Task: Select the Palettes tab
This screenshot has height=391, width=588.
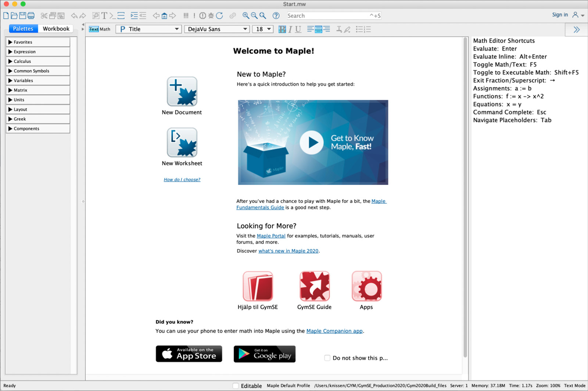Action: (23, 29)
